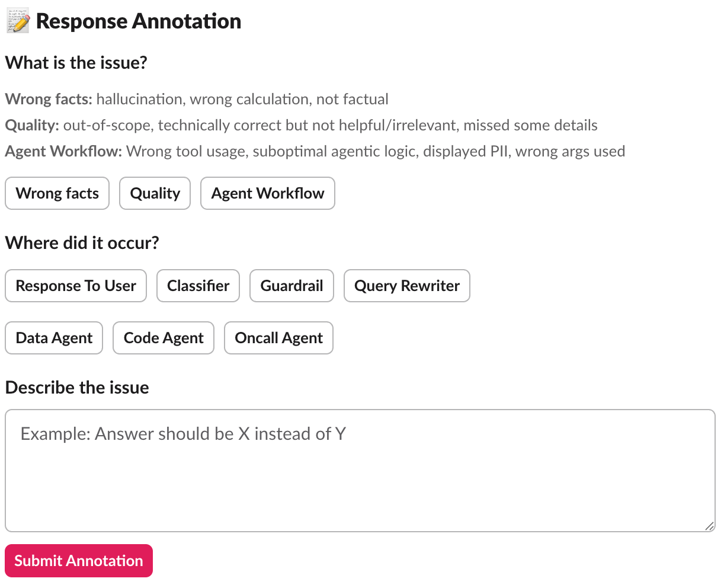Image resolution: width=724 pixels, height=588 pixels.
Task: Select the Agent Workflow issue button
Action: click(x=267, y=193)
